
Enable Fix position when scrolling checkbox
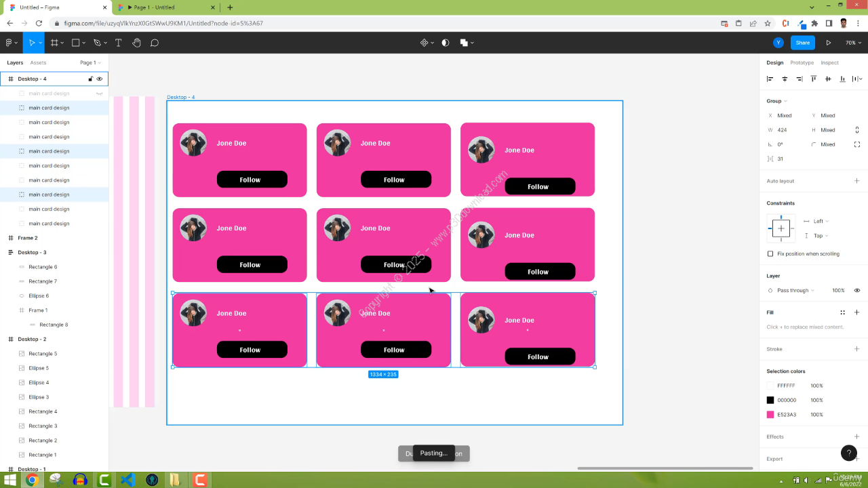(x=770, y=253)
